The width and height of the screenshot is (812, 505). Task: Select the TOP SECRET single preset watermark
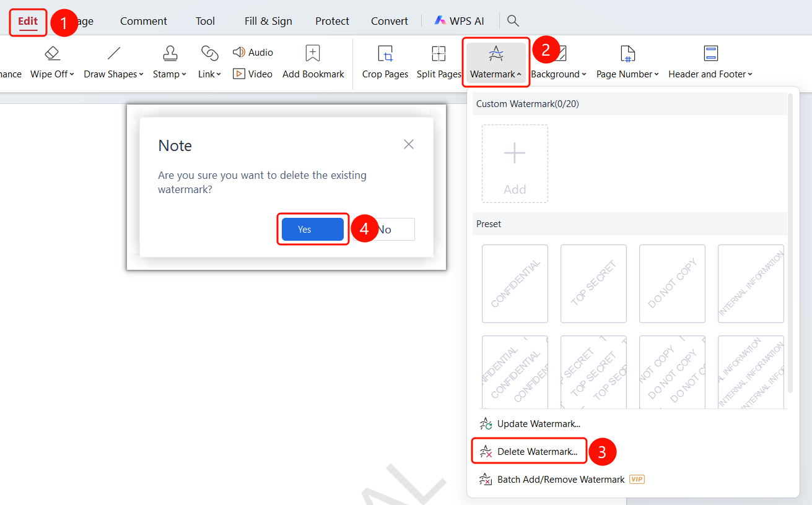(x=593, y=283)
